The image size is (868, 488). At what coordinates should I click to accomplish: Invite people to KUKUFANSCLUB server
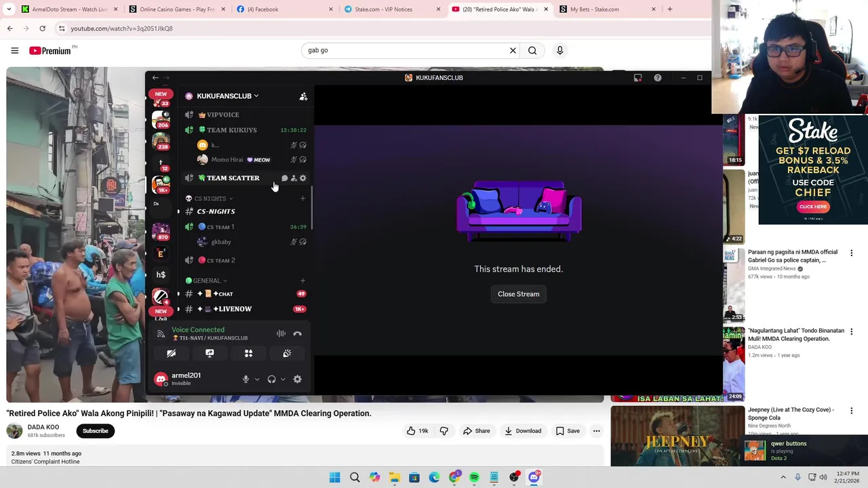click(303, 96)
